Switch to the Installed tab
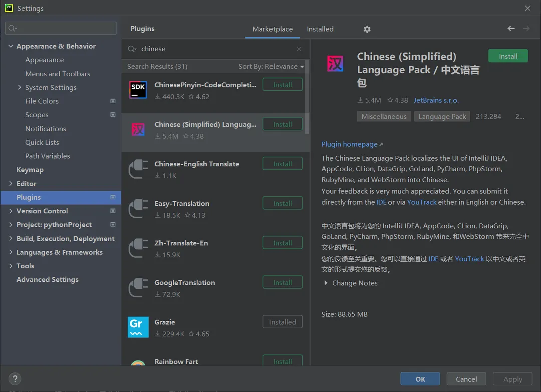 (x=320, y=29)
